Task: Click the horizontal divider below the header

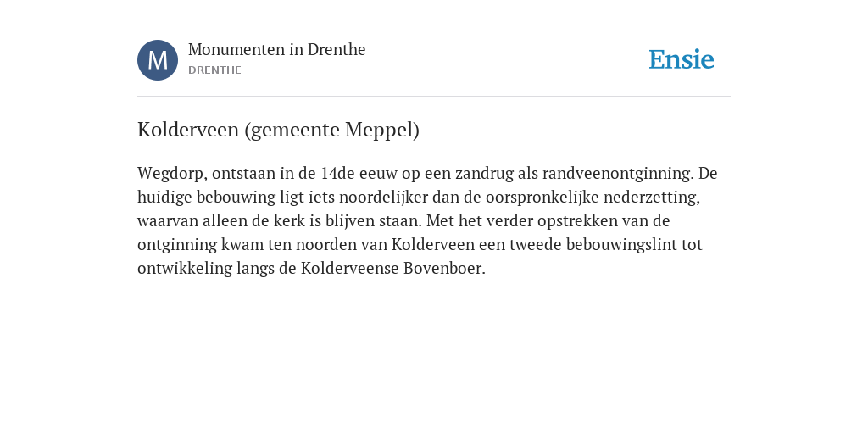Action: click(434, 97)
